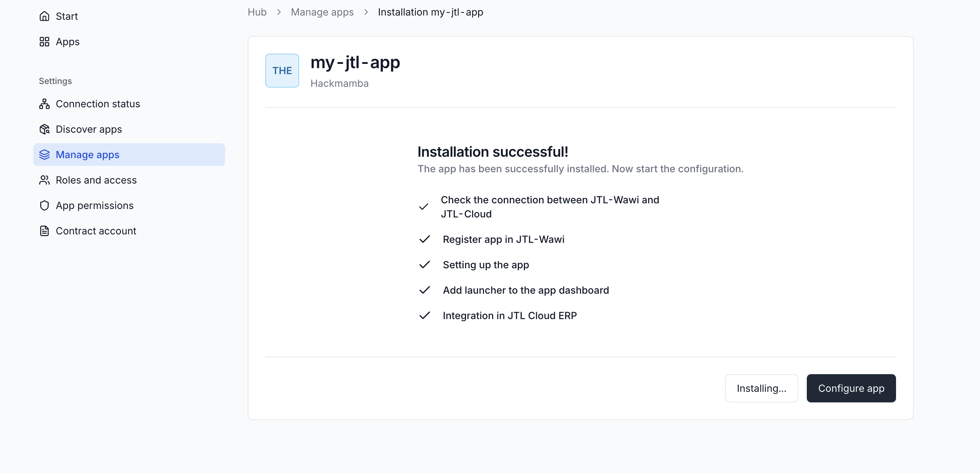Open Discover apps page
This screenshot has width=980, height=473.
click(129, 130)
